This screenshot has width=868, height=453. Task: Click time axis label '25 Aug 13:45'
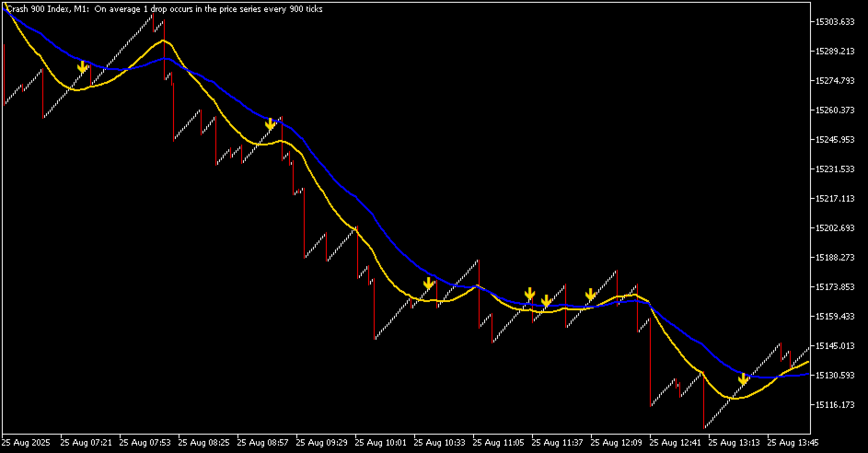[793, 443]
